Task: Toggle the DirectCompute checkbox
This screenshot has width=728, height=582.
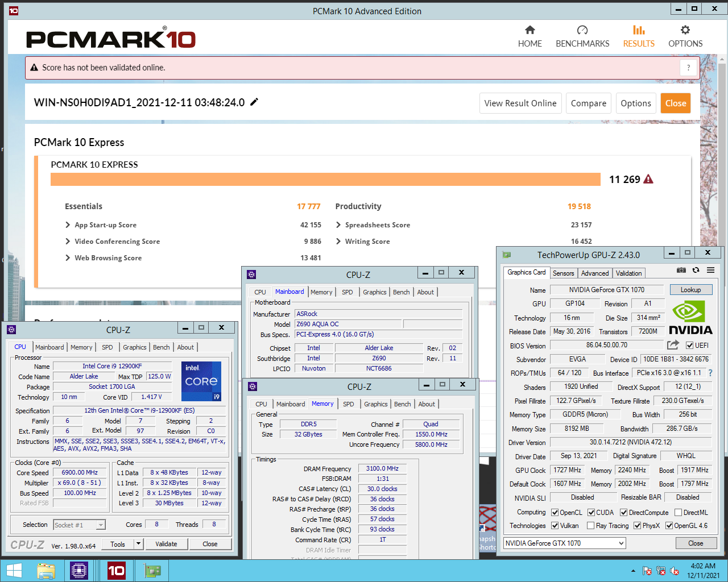Action: (624, 513)
